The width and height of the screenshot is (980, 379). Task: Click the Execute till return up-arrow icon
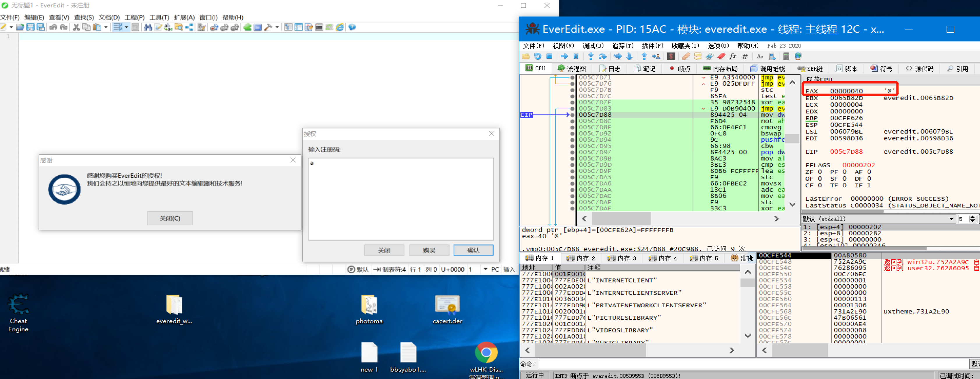(644, 56)
